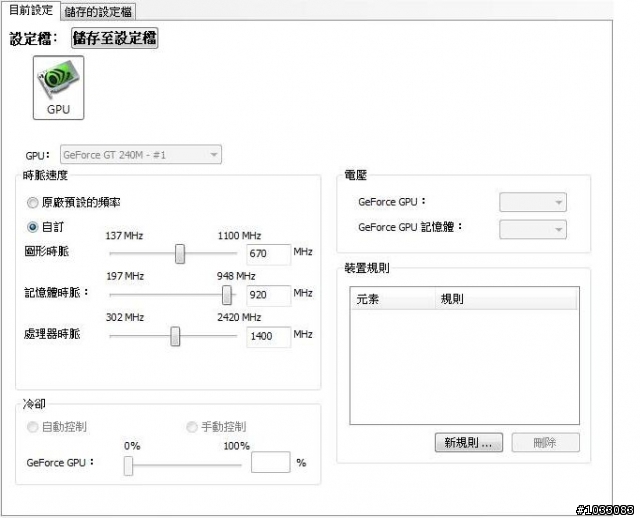This screenshot has height=518, width=640.
Task: Click the 圖形時脈 slider handle
Action: 180,253
